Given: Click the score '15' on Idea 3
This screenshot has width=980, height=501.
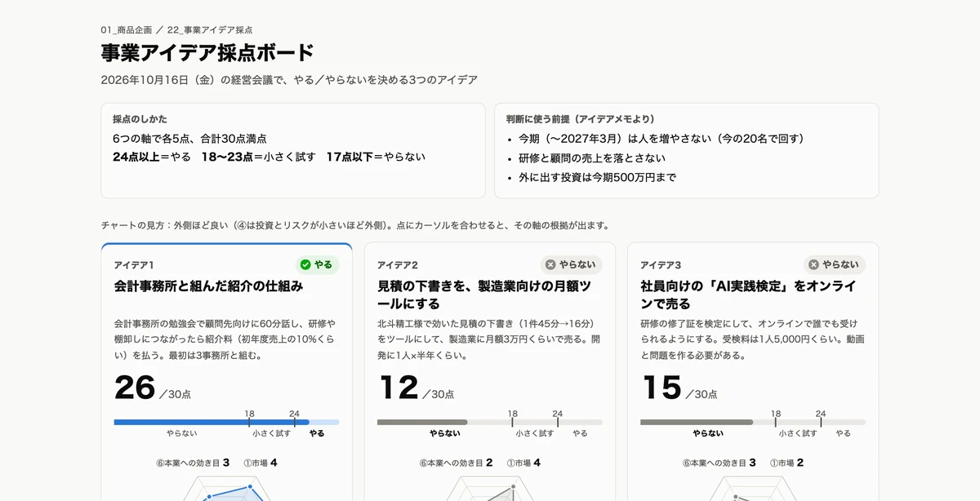Looking at the screenshot, I should (661, 388).
